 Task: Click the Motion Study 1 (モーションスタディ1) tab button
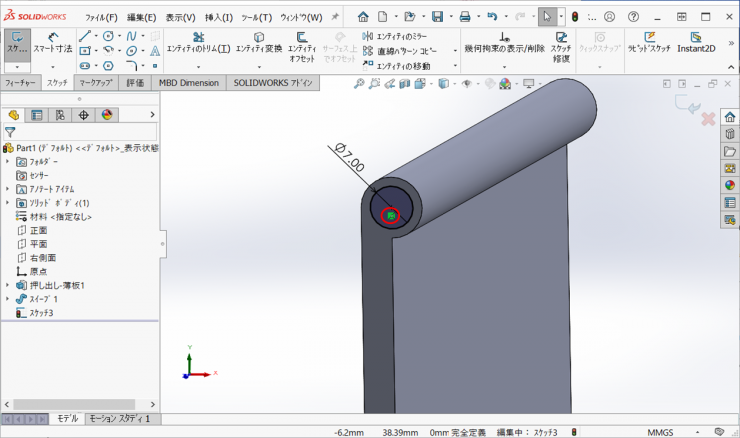coord(119,419)
